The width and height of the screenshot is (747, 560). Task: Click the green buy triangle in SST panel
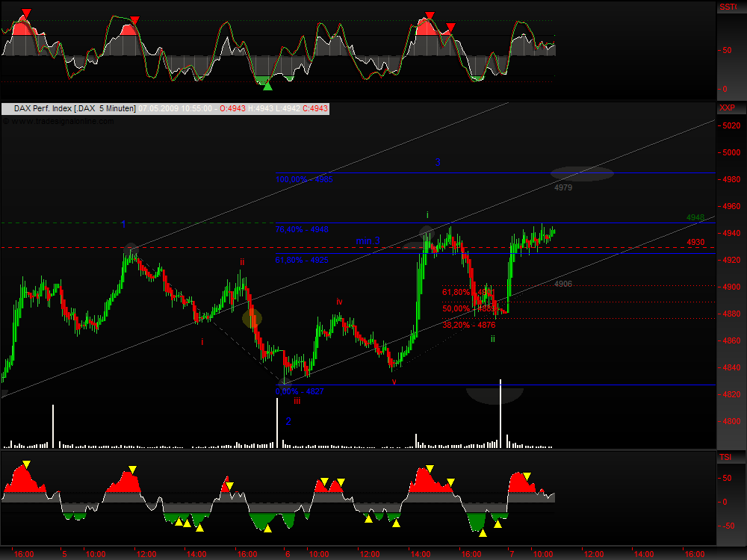267,85
